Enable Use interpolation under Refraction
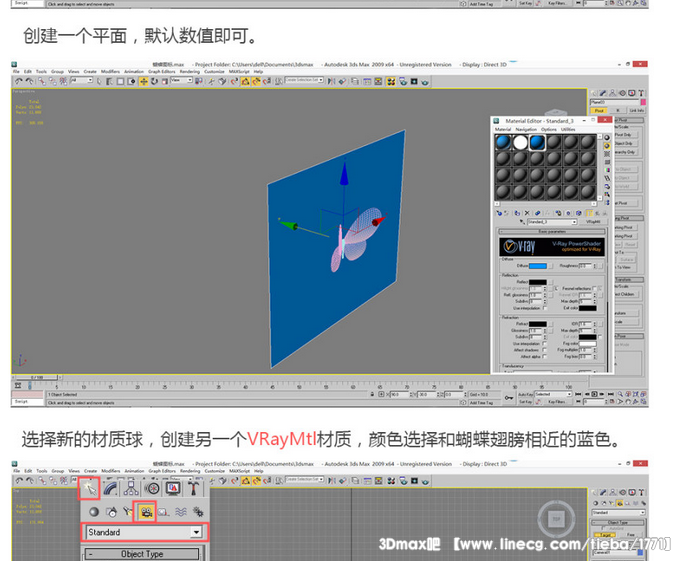700x561 pixels. (x=545, y=344)
